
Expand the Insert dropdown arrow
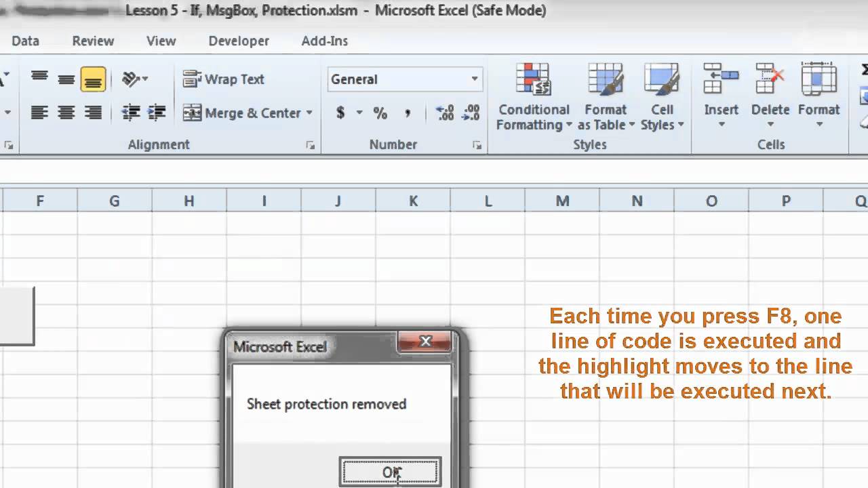(721, 125)
